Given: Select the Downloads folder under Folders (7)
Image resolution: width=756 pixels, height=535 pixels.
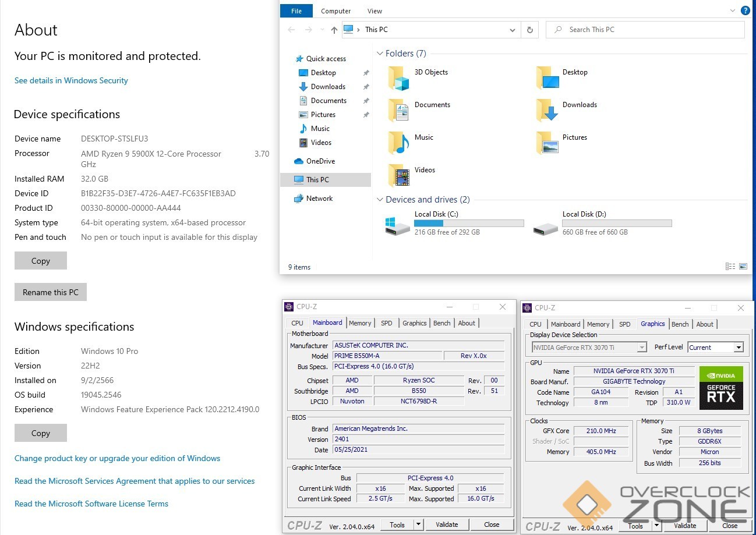Looking at the screenshot, I should (x=567, y=111).
